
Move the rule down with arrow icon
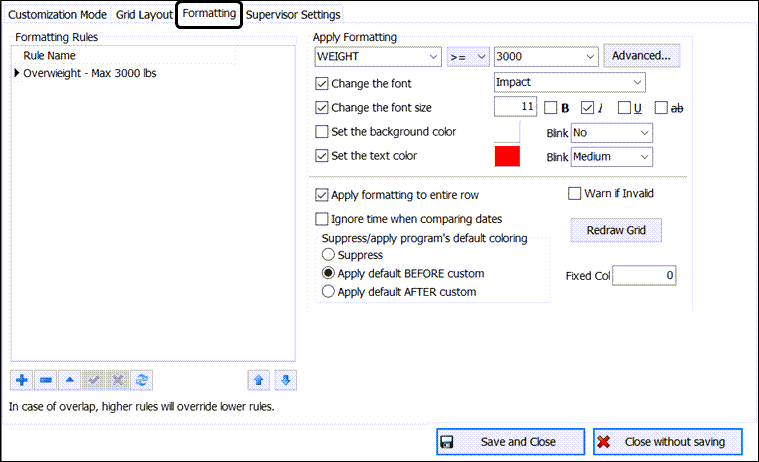click(x=285, y=380)
